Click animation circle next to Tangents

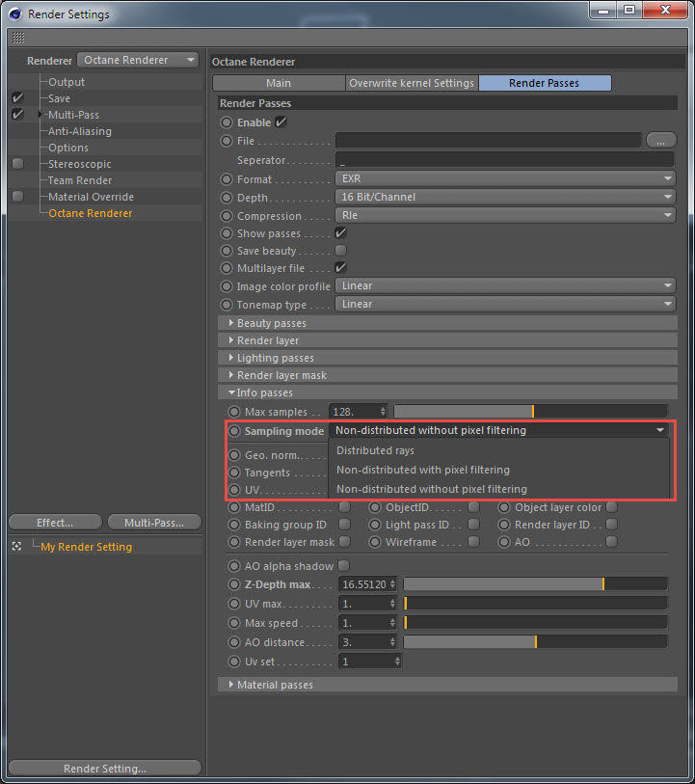point(234,473)
